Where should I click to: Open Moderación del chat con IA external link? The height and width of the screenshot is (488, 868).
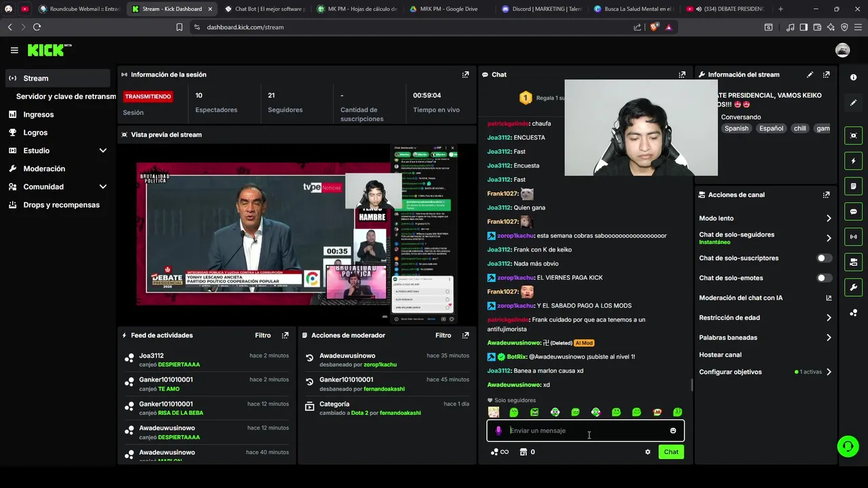829,298
